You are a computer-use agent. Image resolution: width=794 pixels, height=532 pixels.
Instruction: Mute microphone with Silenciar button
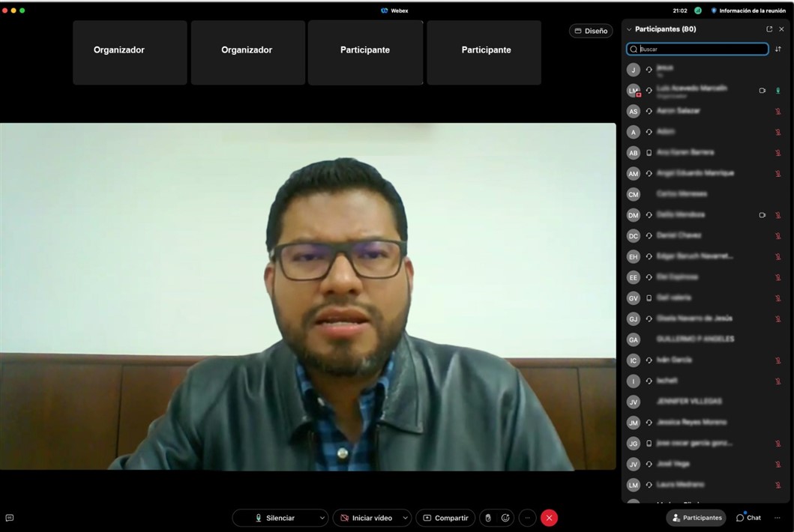pyautogui.click(x=274, y=518)
